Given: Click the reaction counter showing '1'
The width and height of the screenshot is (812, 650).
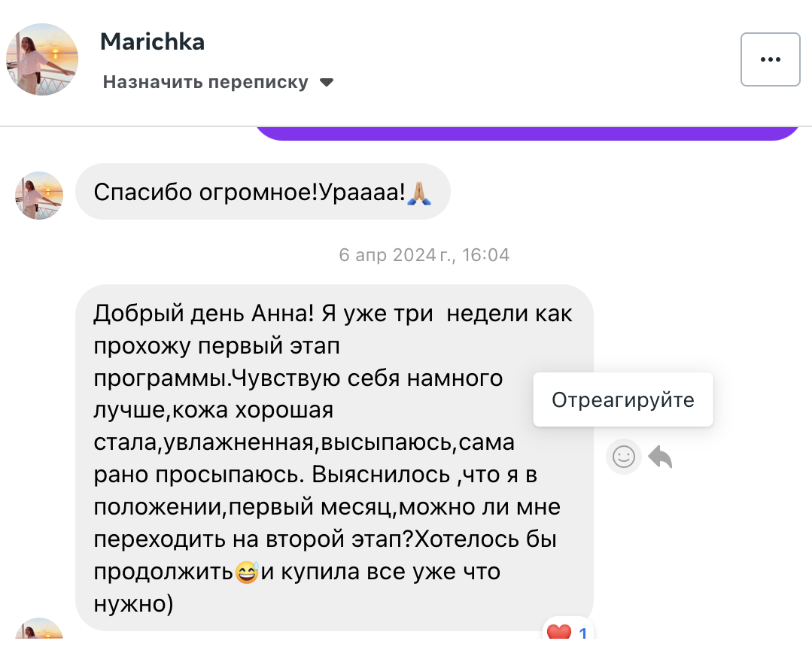Looking at the screenshot, I should pyautogui.click(x=581, y=631).
